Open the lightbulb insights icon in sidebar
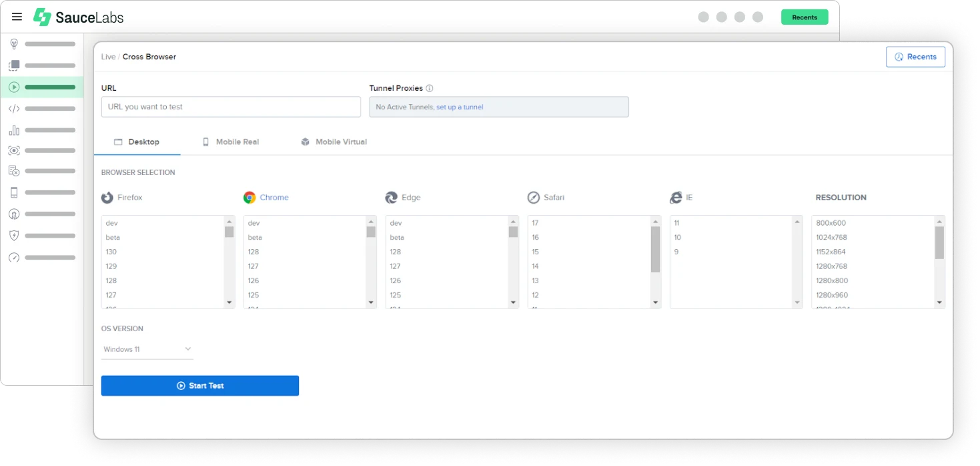Screen dimensions: 980x466 [x=14, y=44]
